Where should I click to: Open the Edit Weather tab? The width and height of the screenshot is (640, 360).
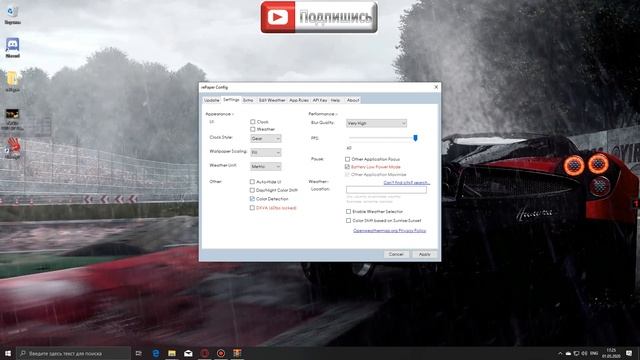[272, 100]
